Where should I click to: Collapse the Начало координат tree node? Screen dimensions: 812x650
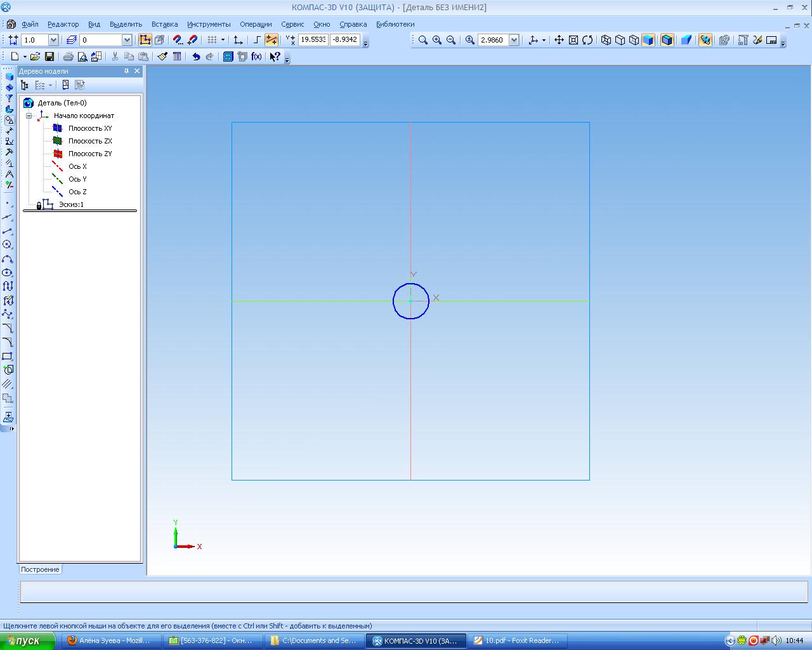pos(29,116)
